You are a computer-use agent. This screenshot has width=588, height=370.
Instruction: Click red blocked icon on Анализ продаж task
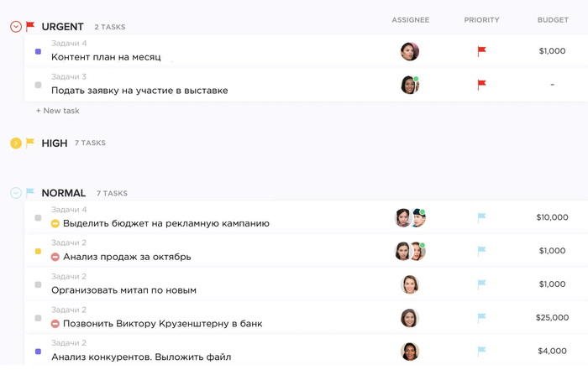tap(55, 257)
